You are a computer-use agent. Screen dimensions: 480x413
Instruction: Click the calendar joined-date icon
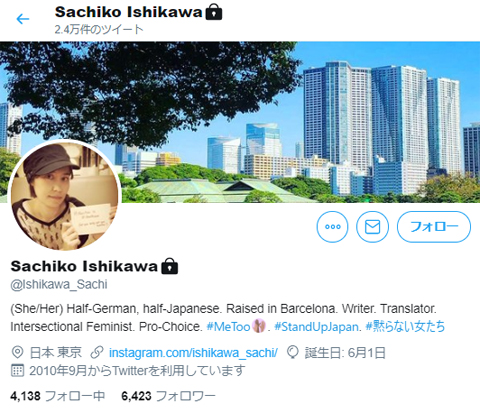(17, 370)
